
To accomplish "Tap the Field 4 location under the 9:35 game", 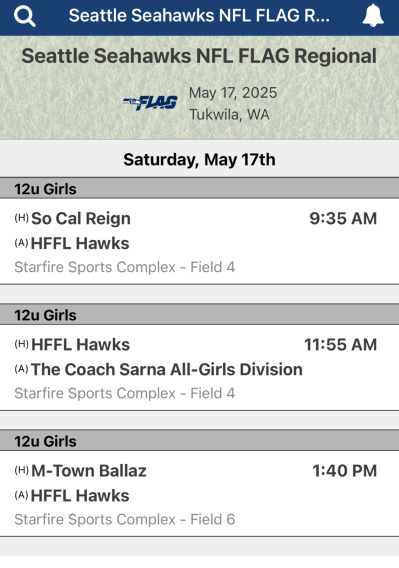I will (x=125, y=267).
